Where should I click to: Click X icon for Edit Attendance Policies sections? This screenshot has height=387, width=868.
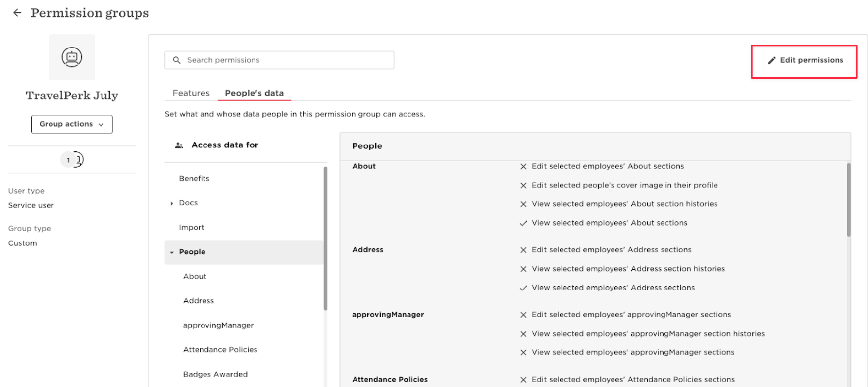[523, 380]
